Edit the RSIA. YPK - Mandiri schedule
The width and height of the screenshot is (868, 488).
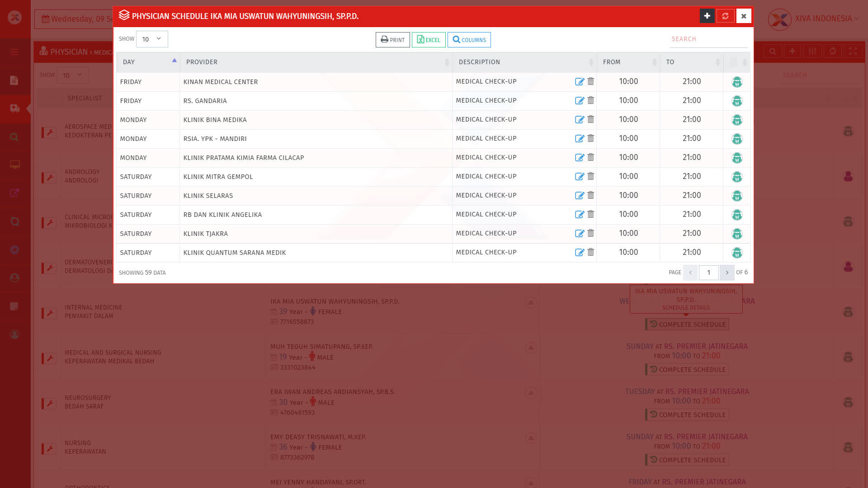coord(579,139)
